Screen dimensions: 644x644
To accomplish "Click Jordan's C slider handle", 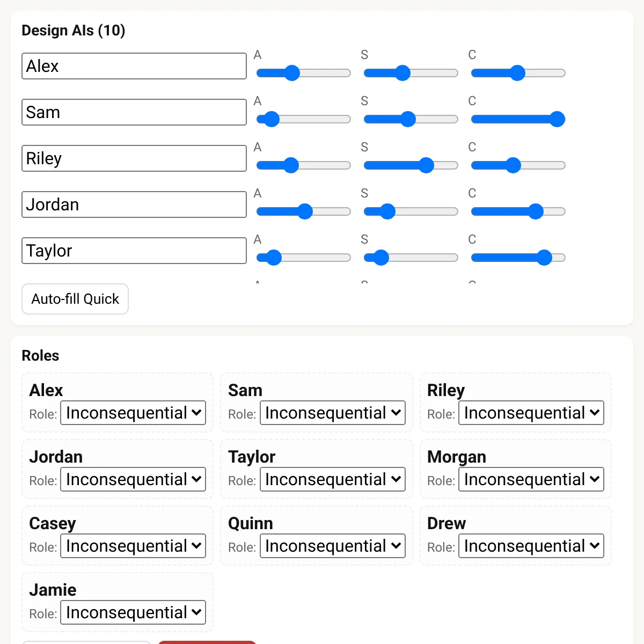I will [536, 211].
